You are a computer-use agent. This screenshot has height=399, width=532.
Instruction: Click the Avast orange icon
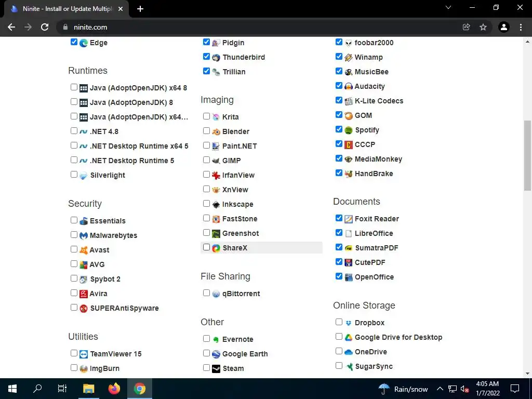[84, 250]
